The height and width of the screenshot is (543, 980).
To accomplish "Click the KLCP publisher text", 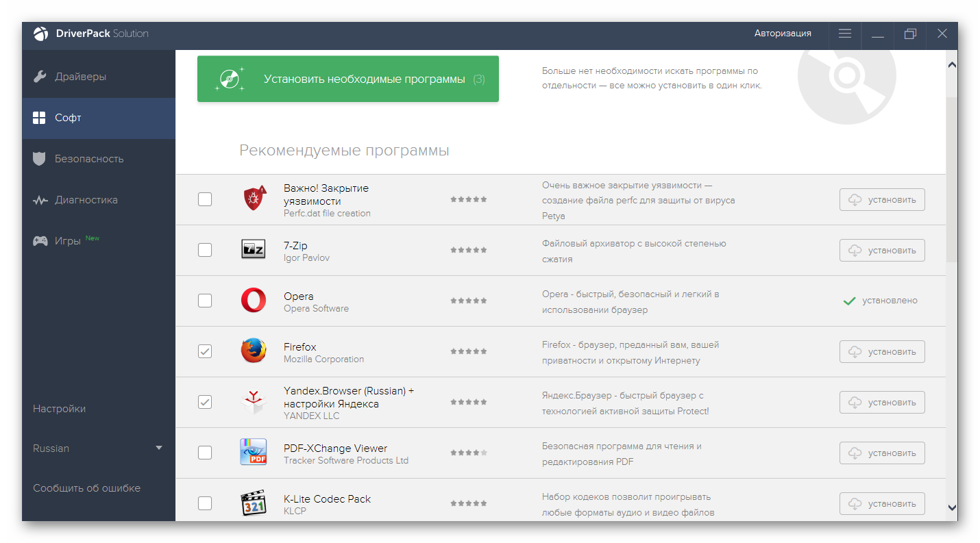I will tap(295, 511).
